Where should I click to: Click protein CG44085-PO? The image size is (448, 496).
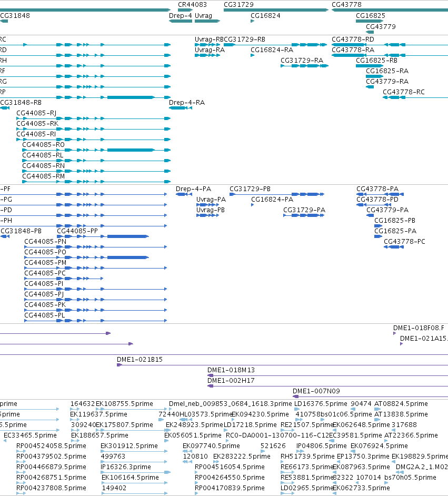[45, 252]
